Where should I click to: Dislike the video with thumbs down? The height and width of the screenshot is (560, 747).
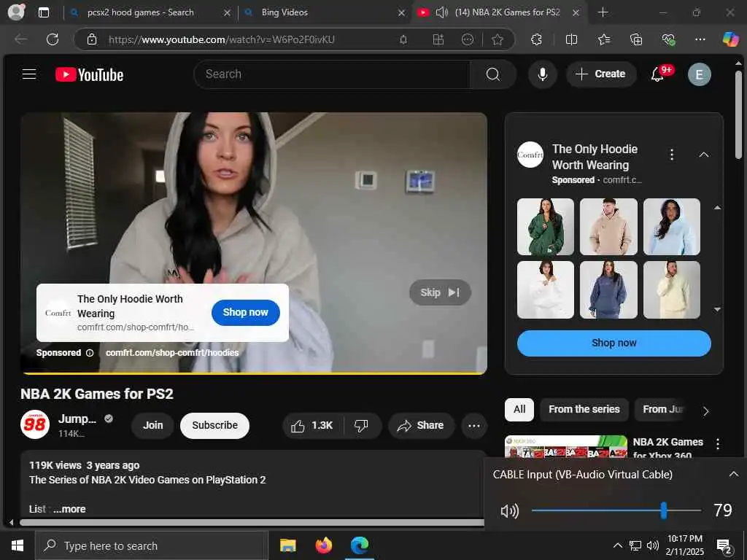[361, 426]
